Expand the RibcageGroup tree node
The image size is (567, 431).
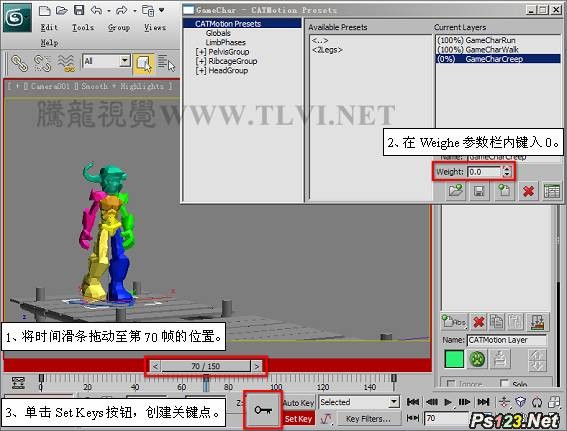point(200,61)
